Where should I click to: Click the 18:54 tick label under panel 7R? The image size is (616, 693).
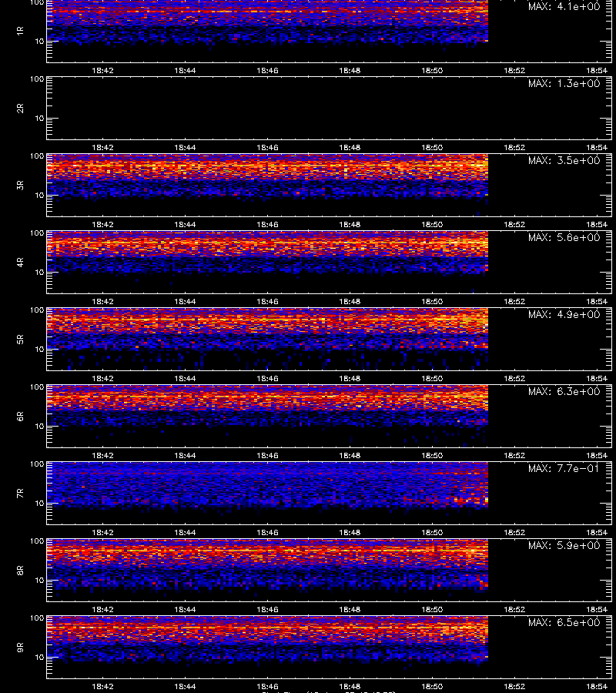pos(597,533)
